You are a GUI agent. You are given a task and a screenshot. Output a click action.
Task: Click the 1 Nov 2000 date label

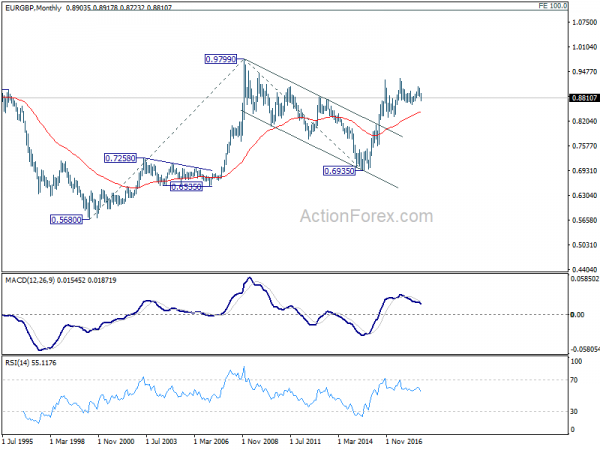[x=116, y=441]
